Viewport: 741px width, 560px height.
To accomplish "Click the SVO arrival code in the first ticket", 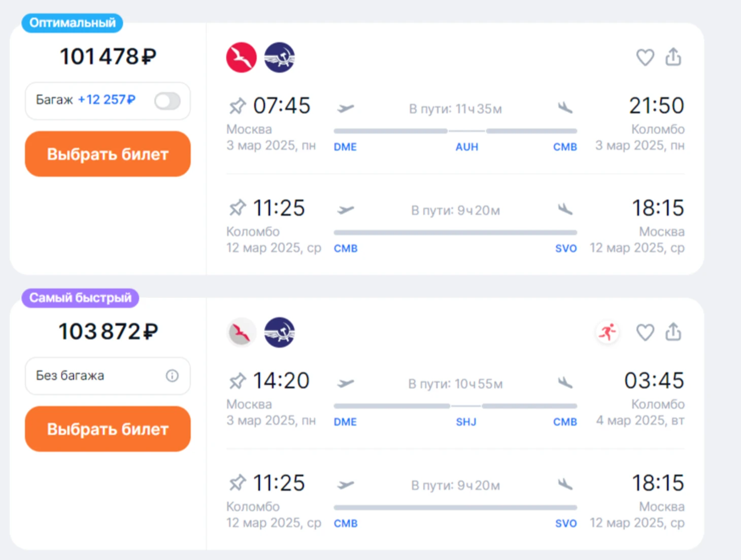I will (x=566, y=249).
